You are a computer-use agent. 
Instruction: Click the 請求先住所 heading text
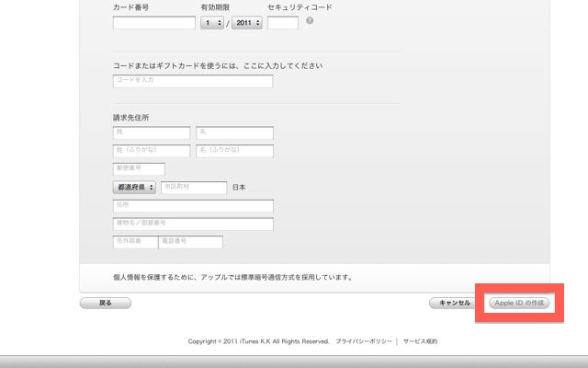[x=130, y=118]
